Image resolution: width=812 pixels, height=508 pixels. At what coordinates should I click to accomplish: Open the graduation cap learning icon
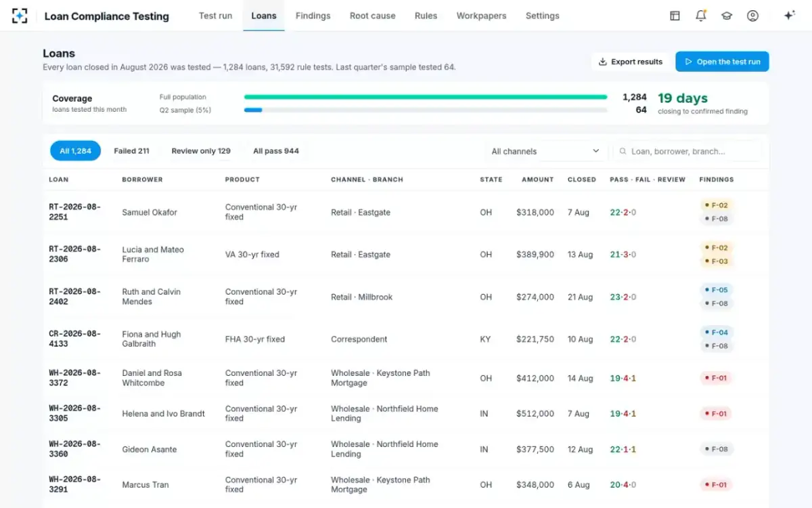point(727,16)
